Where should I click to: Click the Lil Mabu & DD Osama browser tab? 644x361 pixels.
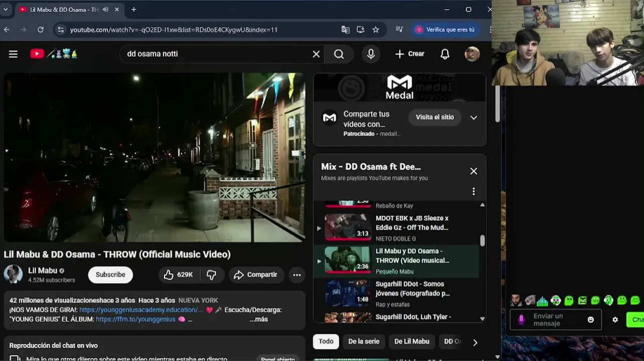[x=69, y=10]
